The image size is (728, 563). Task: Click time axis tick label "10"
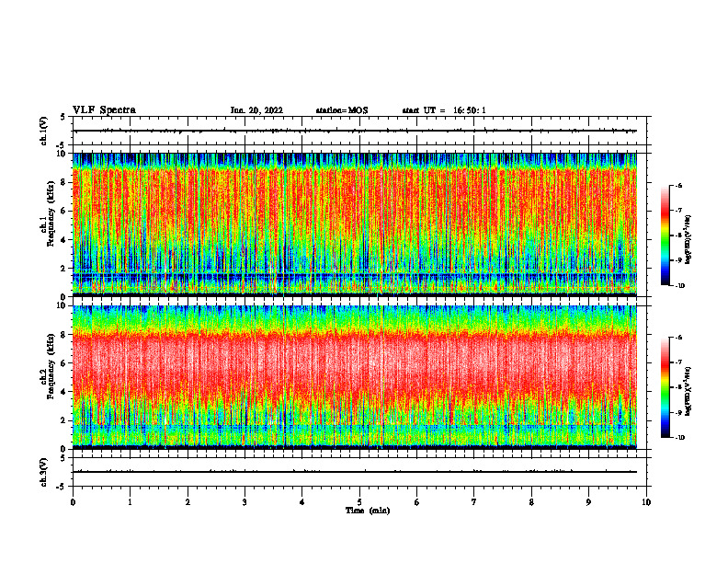coord(646,502)
